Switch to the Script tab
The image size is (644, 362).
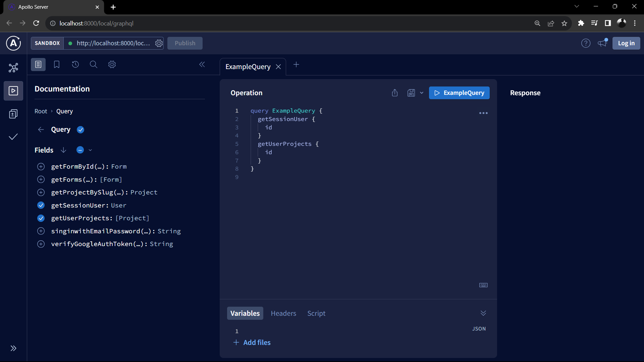tap(316, 313)
